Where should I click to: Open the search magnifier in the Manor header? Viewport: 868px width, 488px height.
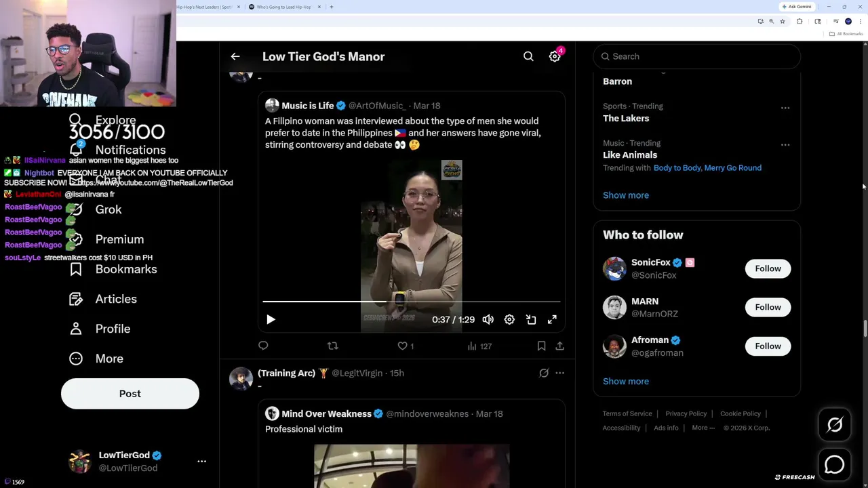click(x=528, y=56)
